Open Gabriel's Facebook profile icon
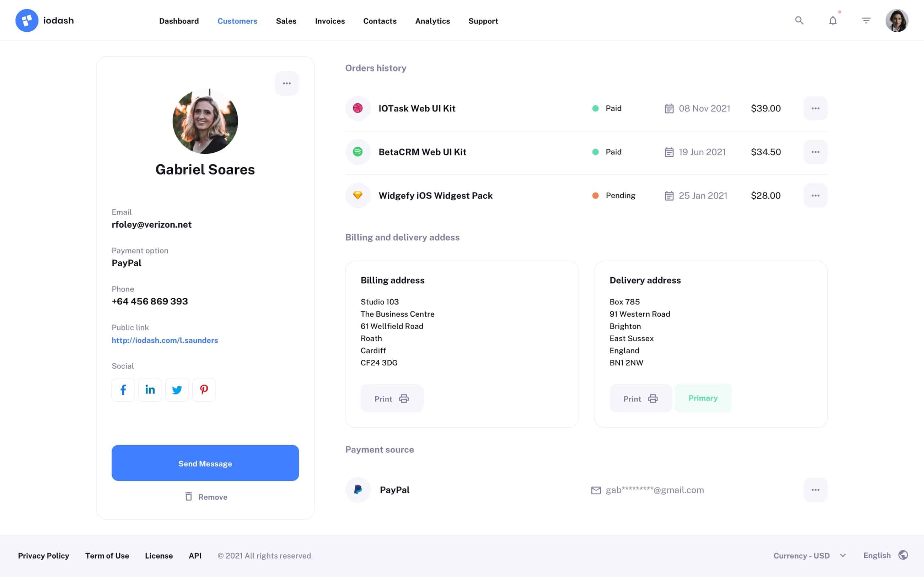Screen dimensions: 924x577 [123, 390]
